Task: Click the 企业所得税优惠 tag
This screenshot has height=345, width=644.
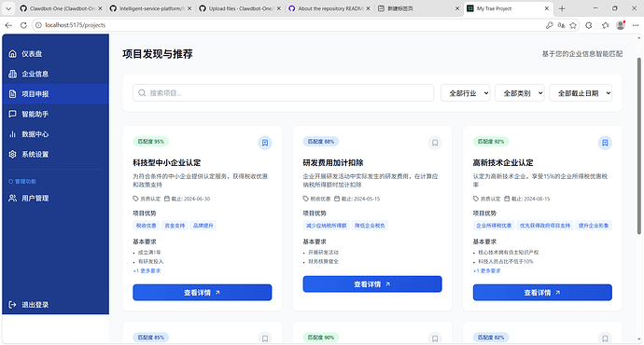Action: [x=494, y=226]
